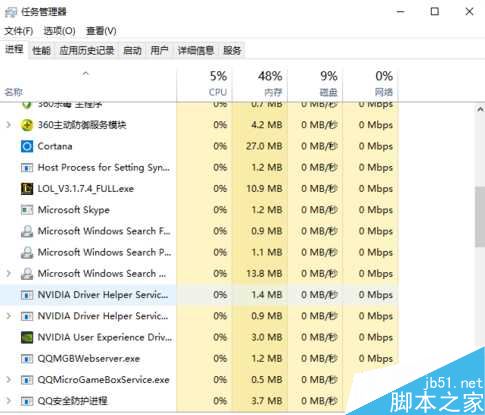The image size is (485, 415).
Task: Click the QQMicroGameBoxService.exe icon
Action: (x=27, y=380)
